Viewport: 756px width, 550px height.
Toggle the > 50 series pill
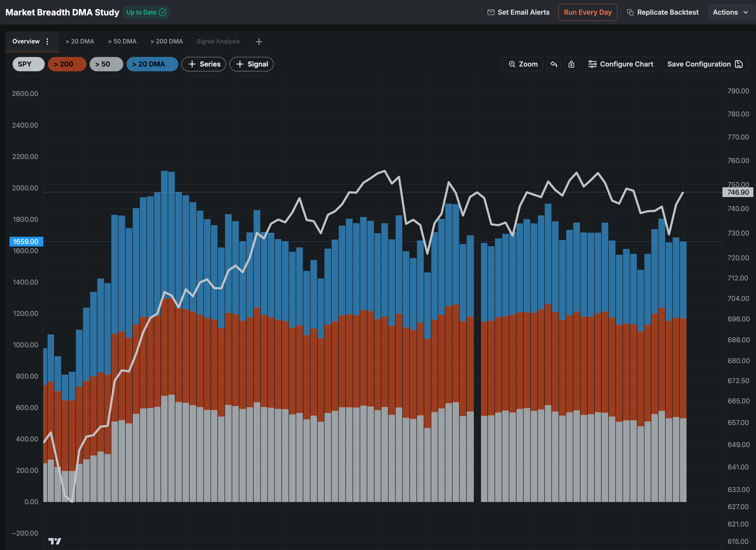click(x=106, y=64)
